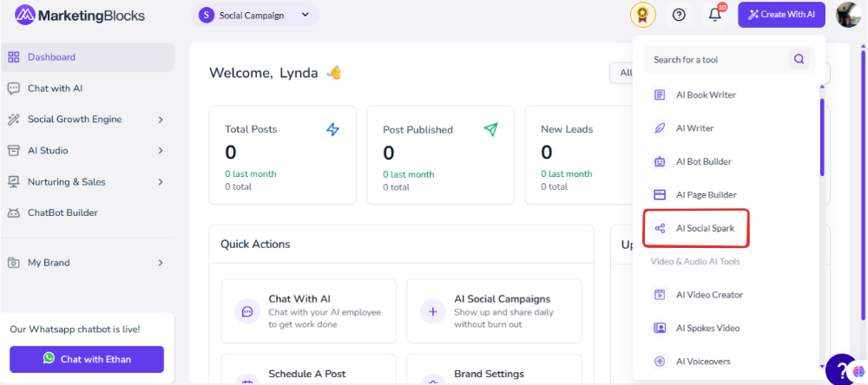This screenshot has width=868, height=385.
Task: Click the tool list scrollbar thumb
Action: click(822, 137)
